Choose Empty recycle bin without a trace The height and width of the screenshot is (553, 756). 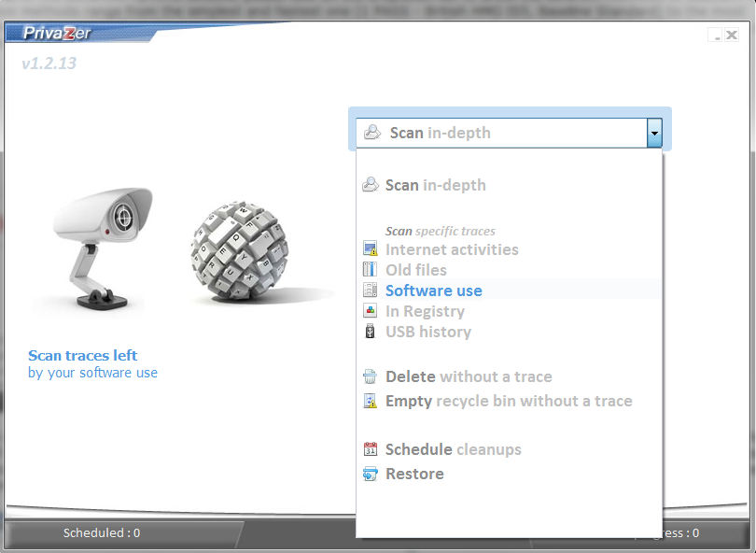[x=510, y=401]
